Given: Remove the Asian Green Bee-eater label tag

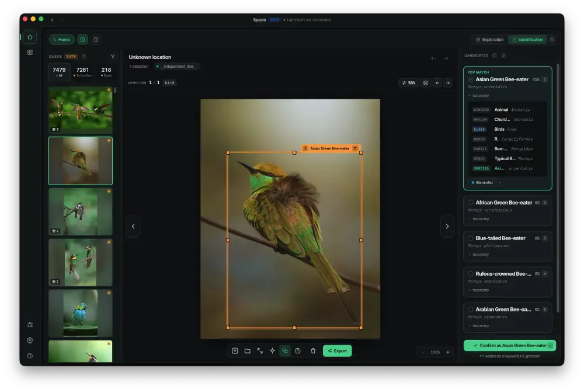Looking at the screenshot, I should point(355,148).
